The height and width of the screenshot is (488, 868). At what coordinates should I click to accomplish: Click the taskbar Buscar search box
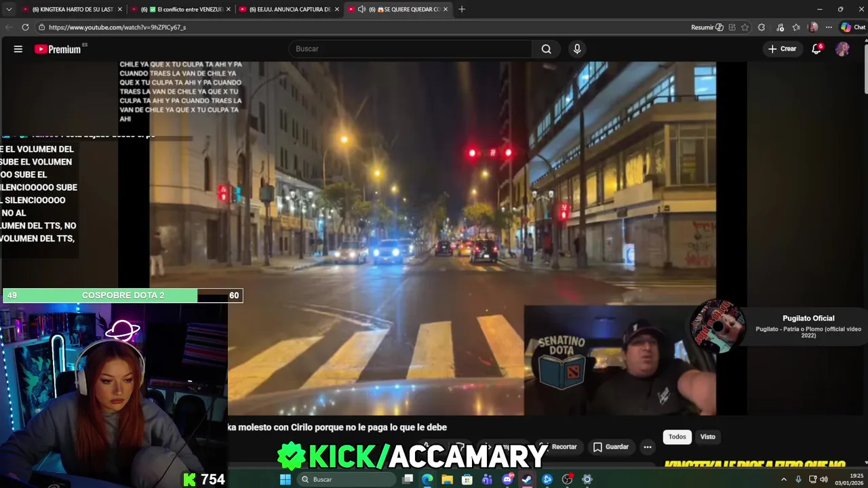347,479
